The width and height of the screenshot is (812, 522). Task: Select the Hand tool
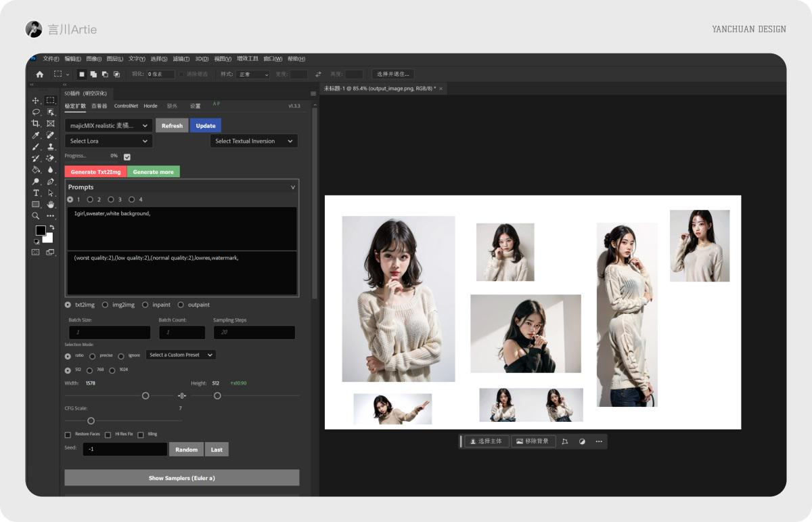(x=51, y=204)
